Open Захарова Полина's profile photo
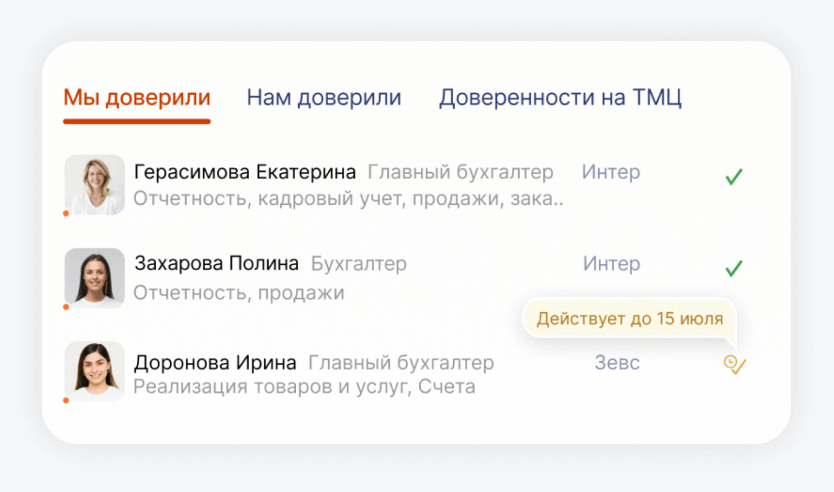 [94, 277]
